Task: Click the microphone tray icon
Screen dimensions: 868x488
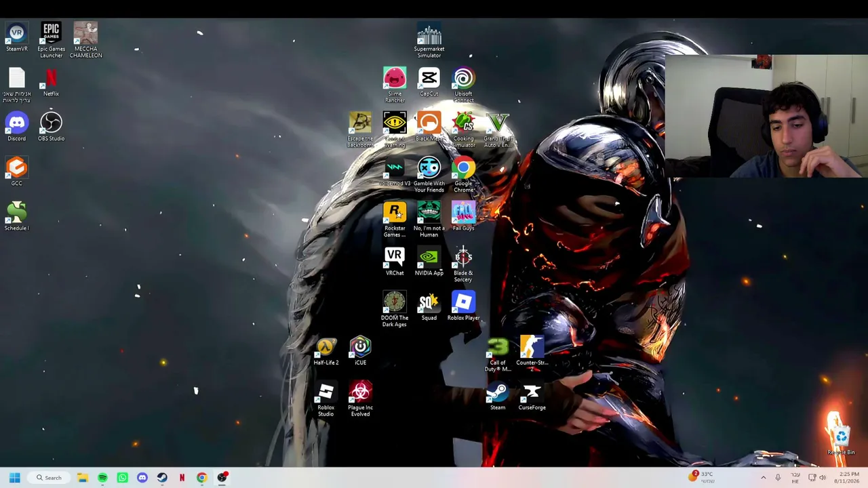Action: point(778,478)
